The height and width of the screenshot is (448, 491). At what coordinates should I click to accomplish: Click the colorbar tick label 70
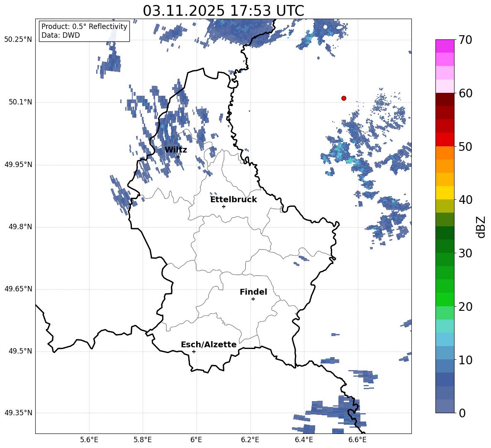tap(465, 40)
